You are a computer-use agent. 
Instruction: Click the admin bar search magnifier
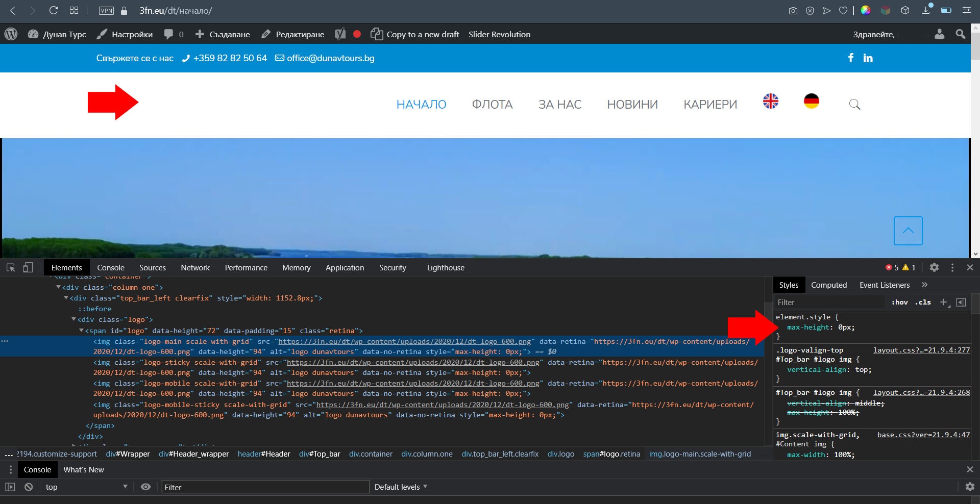pos(960,34)
